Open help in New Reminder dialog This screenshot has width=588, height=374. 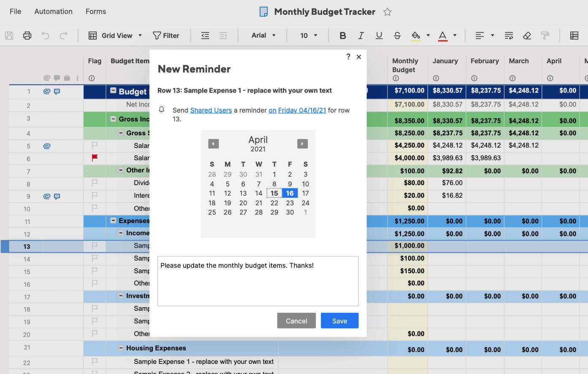(348, 57)
